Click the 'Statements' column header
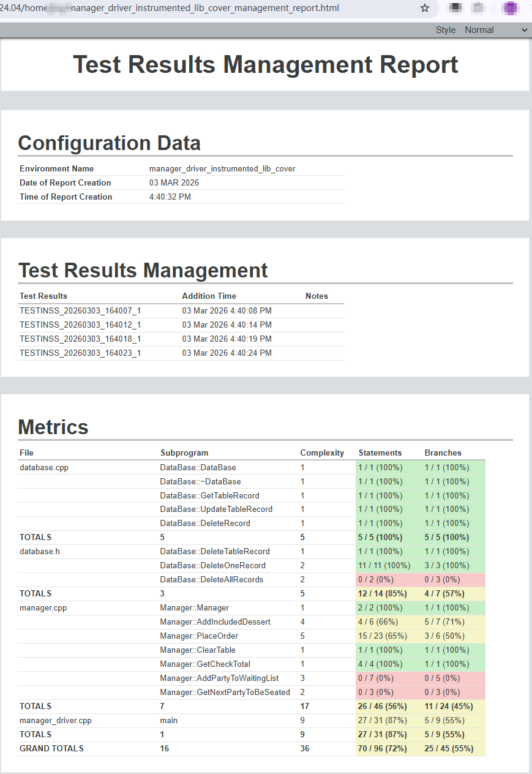Image resolution: width=532 pixels, height=774 pixels. [x=380, y=453]
